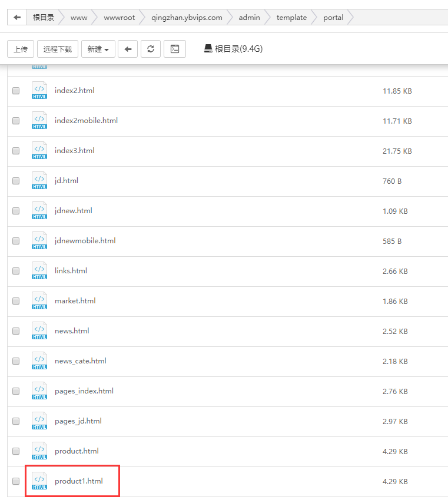Open the file pages_index.html
This screenshot has height=503, width=448.
point(84,391)
